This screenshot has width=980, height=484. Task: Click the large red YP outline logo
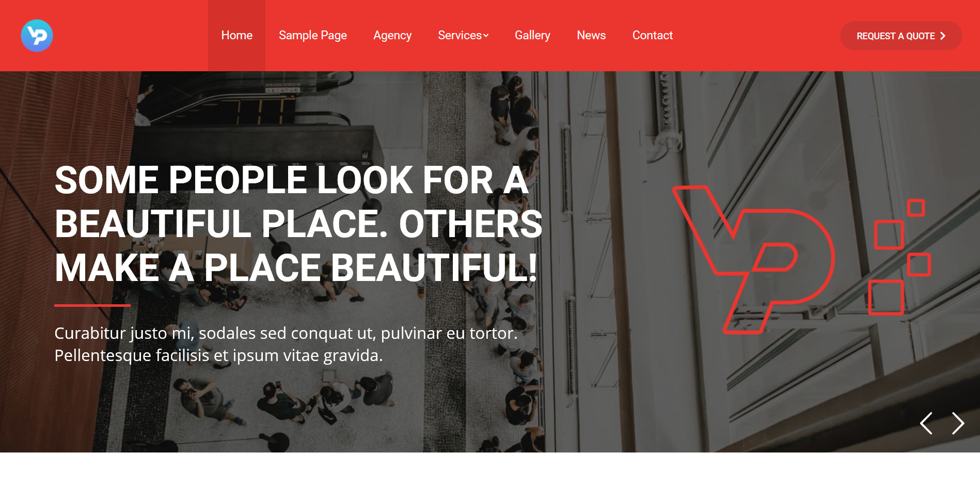(x=753, y=259)
